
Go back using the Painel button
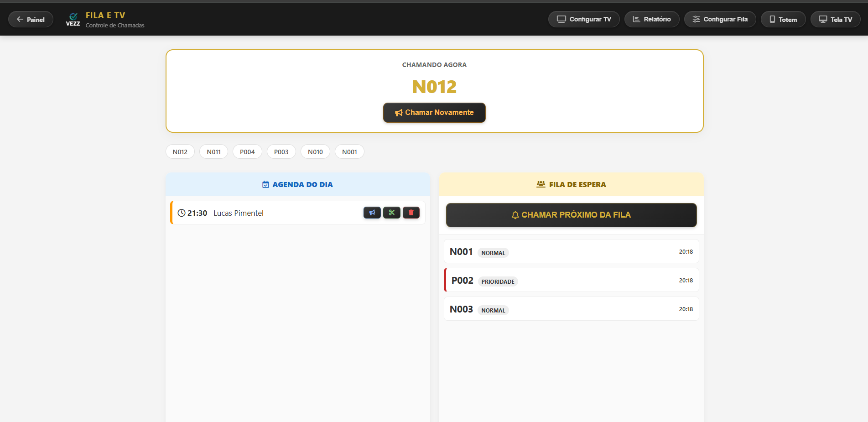coord(31,19)
